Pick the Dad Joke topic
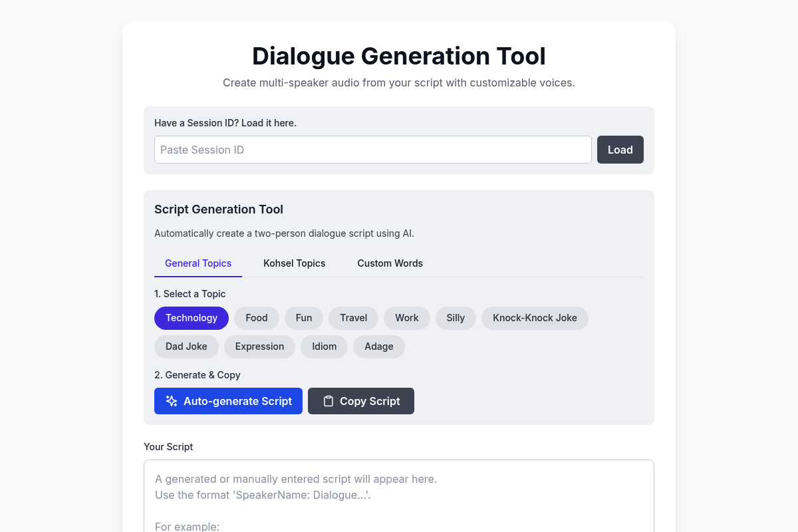Screen dimensions: 798x532 pos(186,346)
